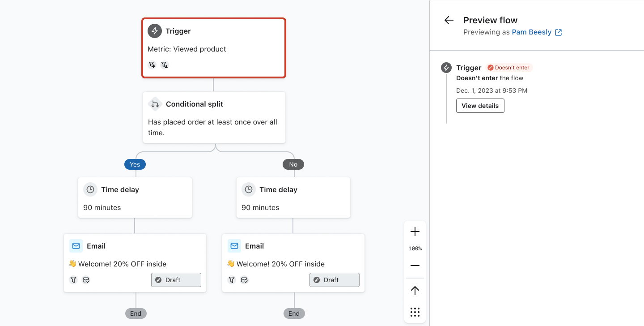This screenshot has width=644, height=326.
Task: Click the profile filter icon in Trigger card
Action: pyautogui.click(x=165, y=65)
